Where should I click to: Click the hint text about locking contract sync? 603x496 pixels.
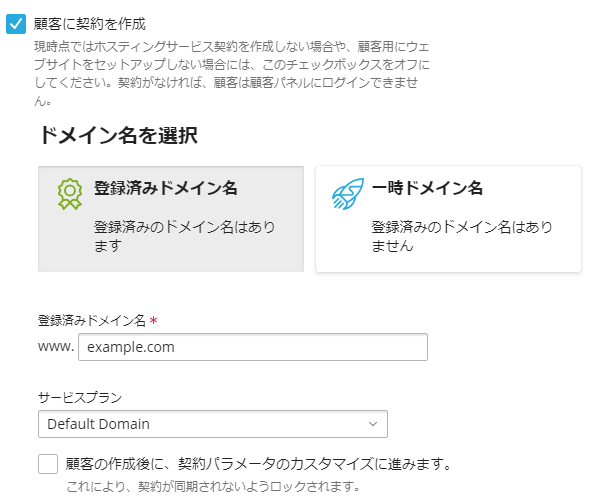[212, 487]
